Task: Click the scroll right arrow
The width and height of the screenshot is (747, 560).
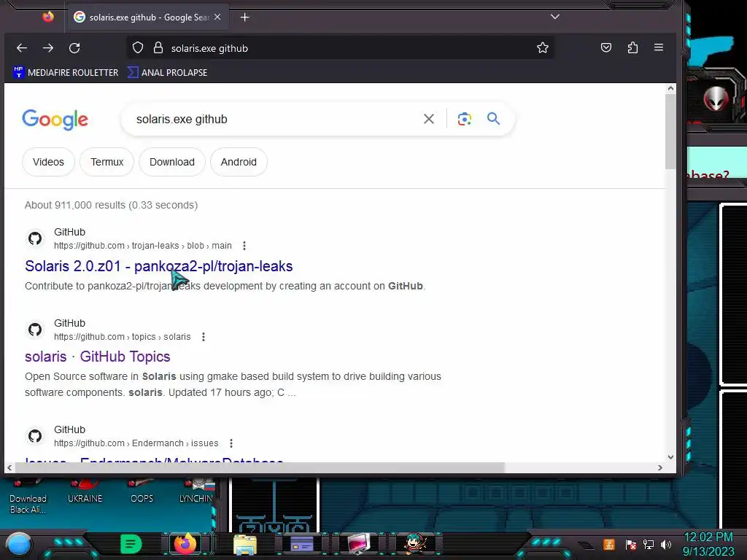Action: [x=659, y=467]
